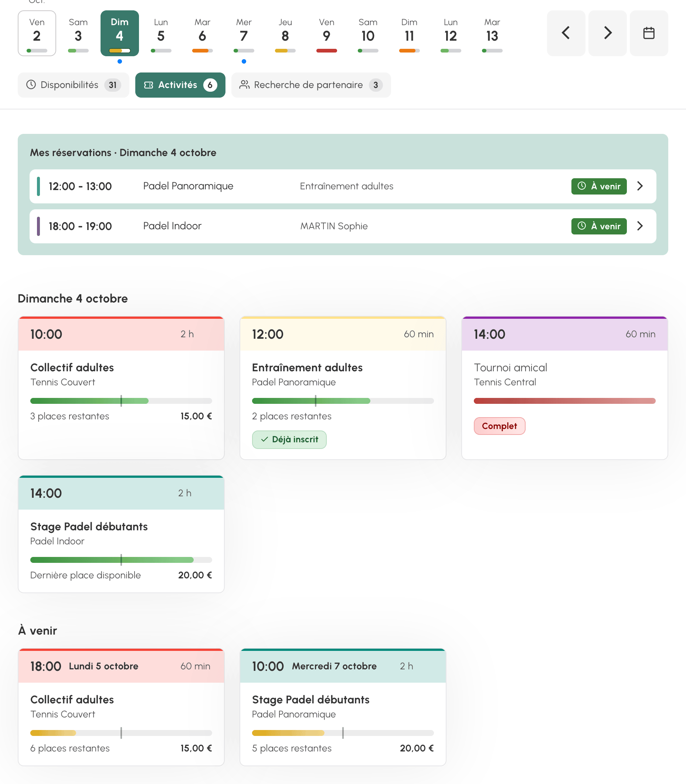
Task: Select Friday 2 in the date strip
Action: (x=37, y=33)
